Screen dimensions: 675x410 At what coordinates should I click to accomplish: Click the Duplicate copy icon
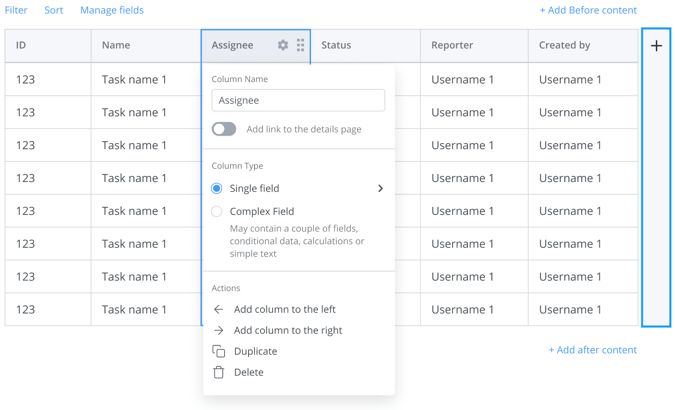pyautogui.click(x=219, y=352)
